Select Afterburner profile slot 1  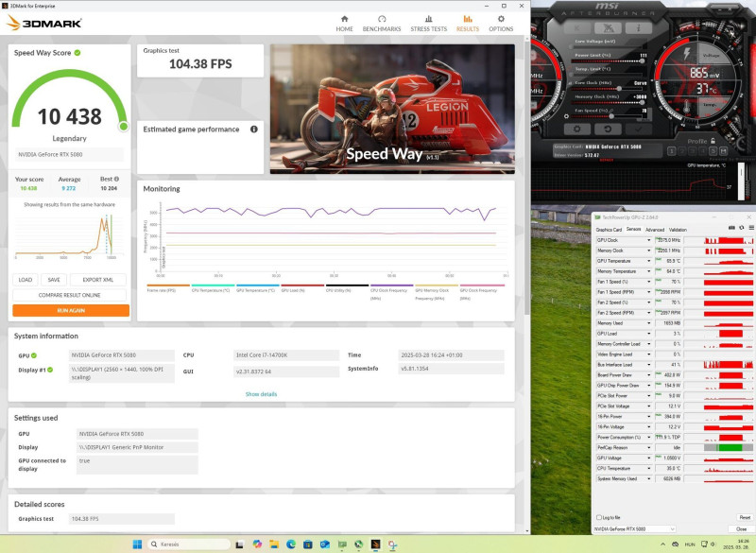pos(671,151)
